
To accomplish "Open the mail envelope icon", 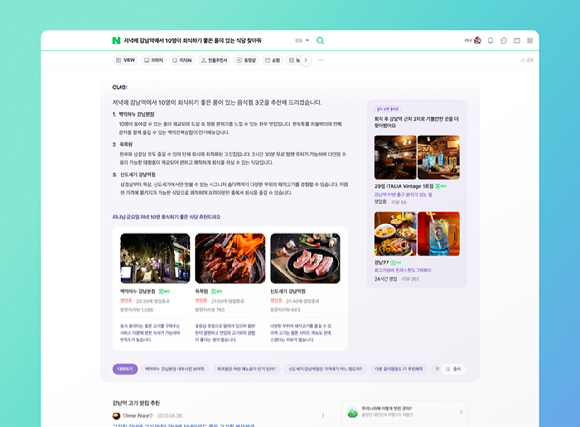I will pyautogui.click(x=517, y=40).
